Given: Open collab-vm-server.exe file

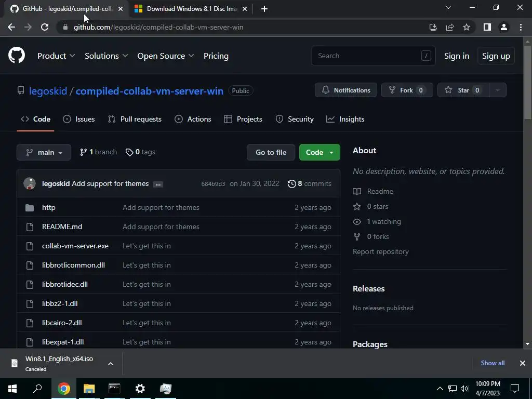Looking at the screenshot, I should pos(75,246).
